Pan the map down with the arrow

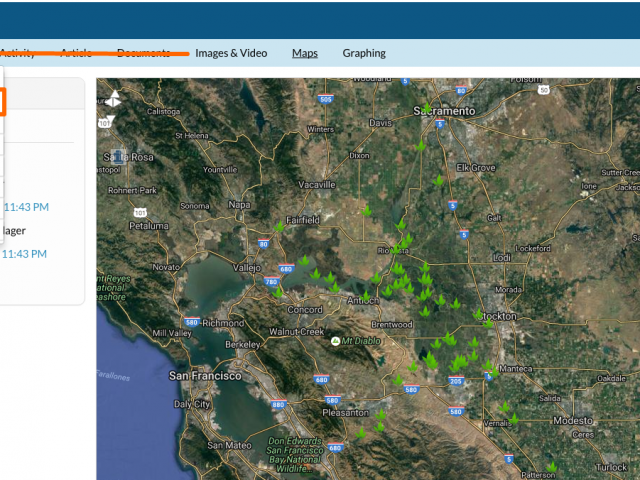tap(111, 119)
